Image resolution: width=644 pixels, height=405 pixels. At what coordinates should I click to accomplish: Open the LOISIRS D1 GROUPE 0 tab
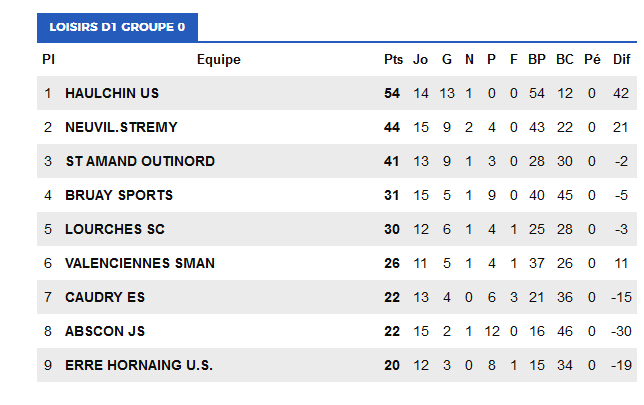(x=117, y=27)
